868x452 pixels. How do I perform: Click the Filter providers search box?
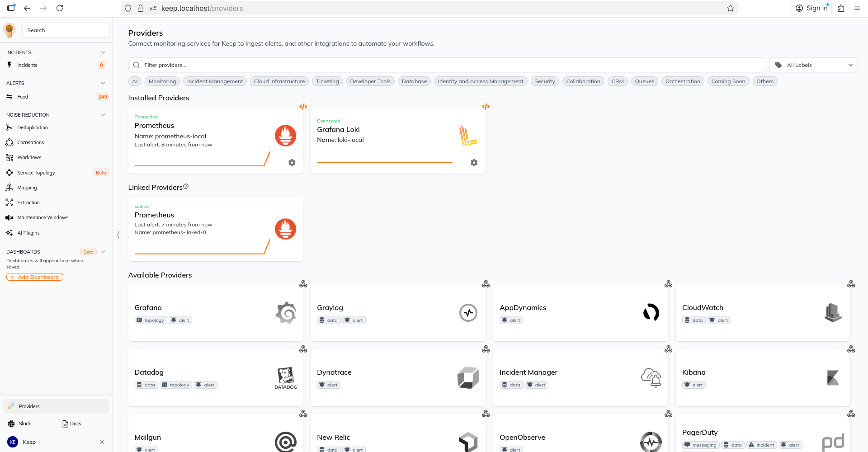click(x=447, y=65)
